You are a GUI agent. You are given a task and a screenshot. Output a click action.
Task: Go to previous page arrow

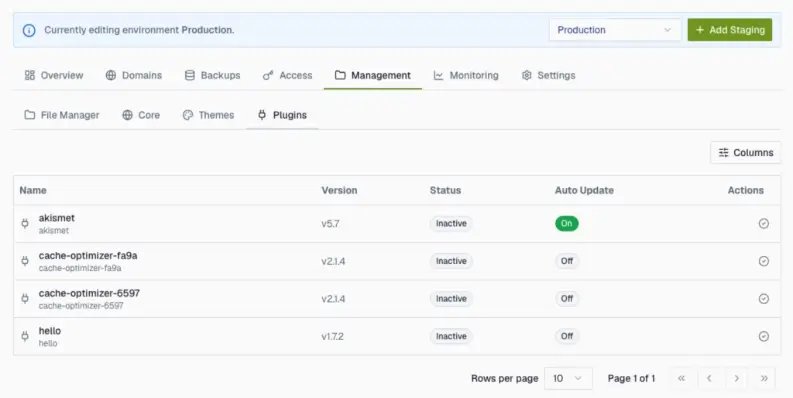click(709, 378)
